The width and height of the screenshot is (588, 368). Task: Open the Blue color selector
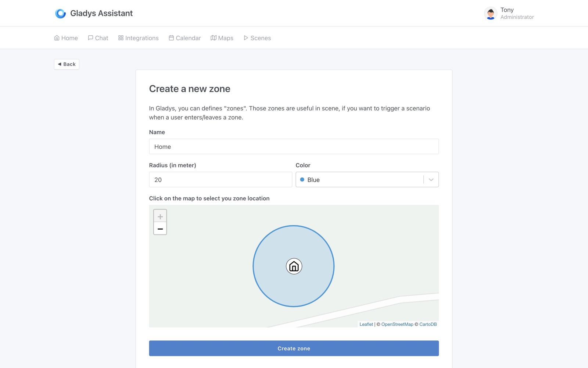point(360,180)
